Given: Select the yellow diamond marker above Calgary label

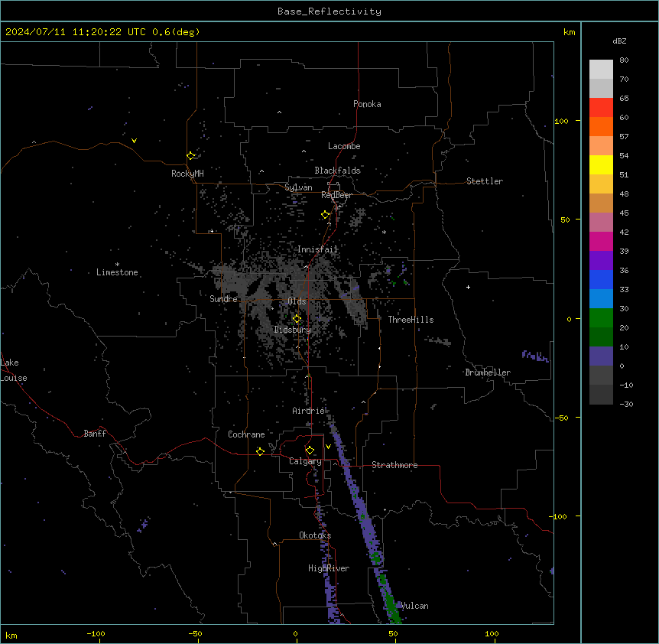Looking at the screenshot, I should (x=310, y=450).
